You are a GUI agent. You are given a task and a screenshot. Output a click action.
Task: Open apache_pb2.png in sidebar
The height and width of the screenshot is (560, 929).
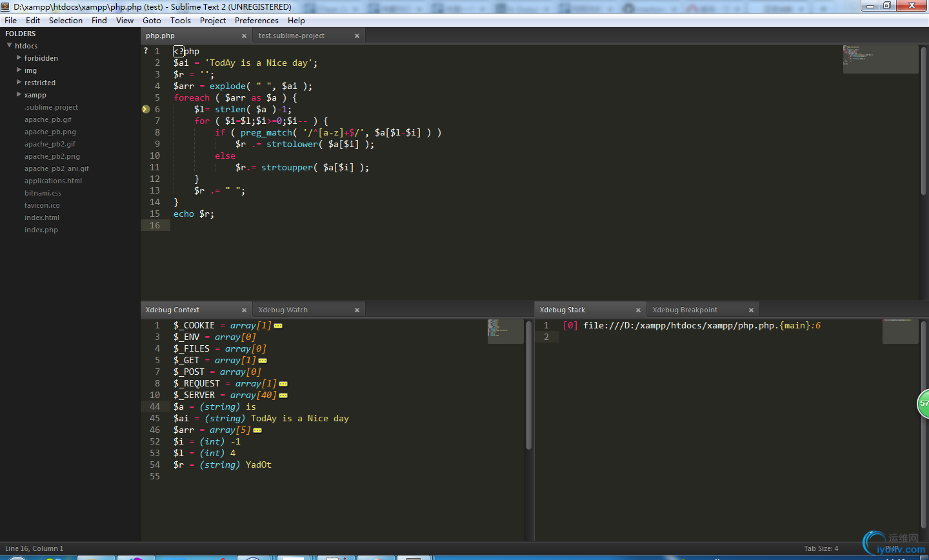point(52,156)
